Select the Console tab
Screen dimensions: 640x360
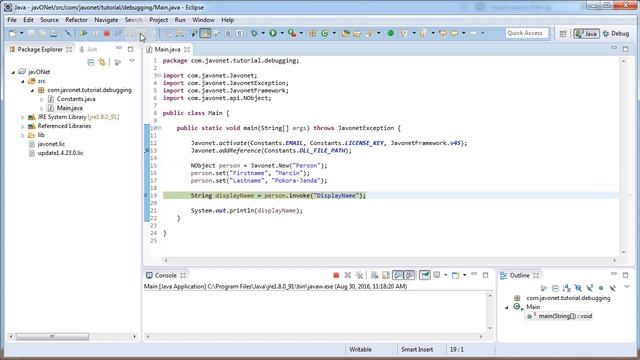point(166,276)
